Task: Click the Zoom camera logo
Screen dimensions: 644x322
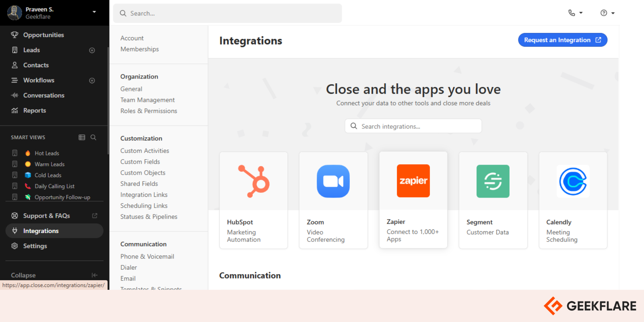Action: click(x=333, y=181)
